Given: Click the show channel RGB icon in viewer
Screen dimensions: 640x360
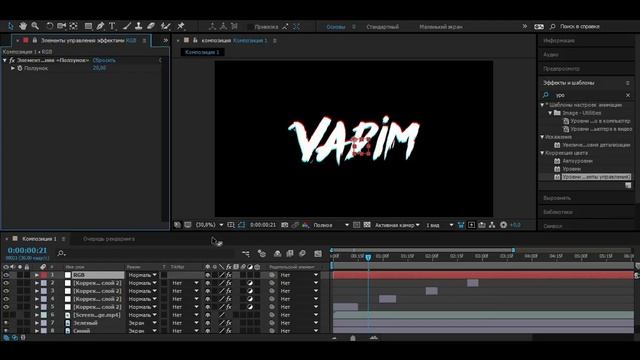Looking at the screenshot, I should point(305,225).
